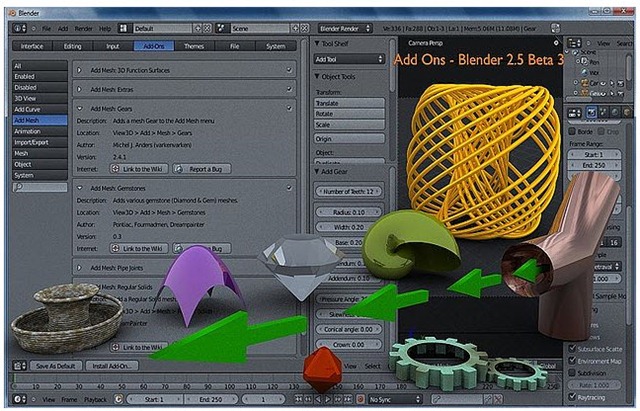Collapse the Object Tools panel
The image size is (640, 411).
(317, 76)
